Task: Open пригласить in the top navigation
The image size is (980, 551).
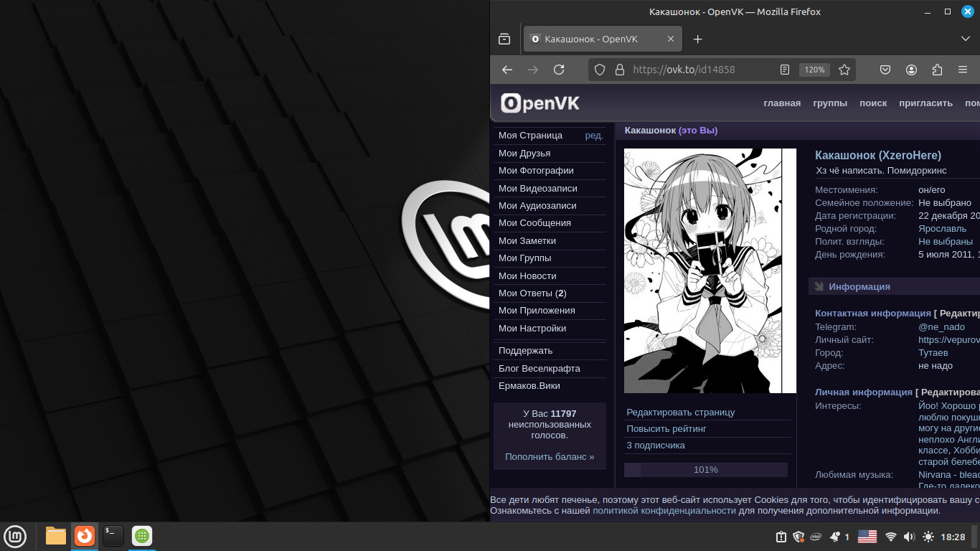Action: (926, 103)
